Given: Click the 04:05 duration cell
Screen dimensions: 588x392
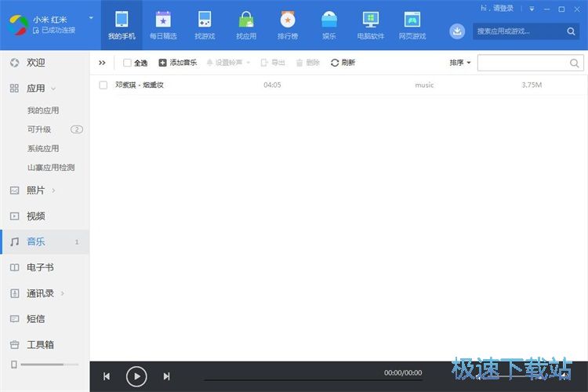Looking at the screenshot, I should pyautogui.click(x=272, y=85).
